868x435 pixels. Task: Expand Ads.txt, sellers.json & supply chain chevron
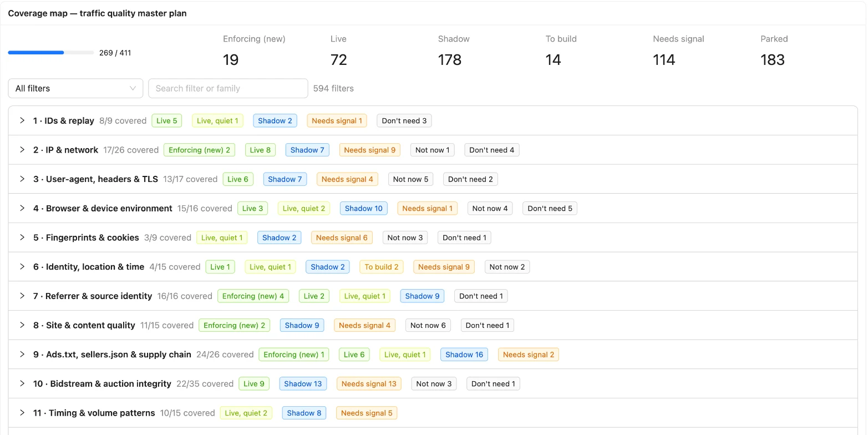[x=22, y=355]
